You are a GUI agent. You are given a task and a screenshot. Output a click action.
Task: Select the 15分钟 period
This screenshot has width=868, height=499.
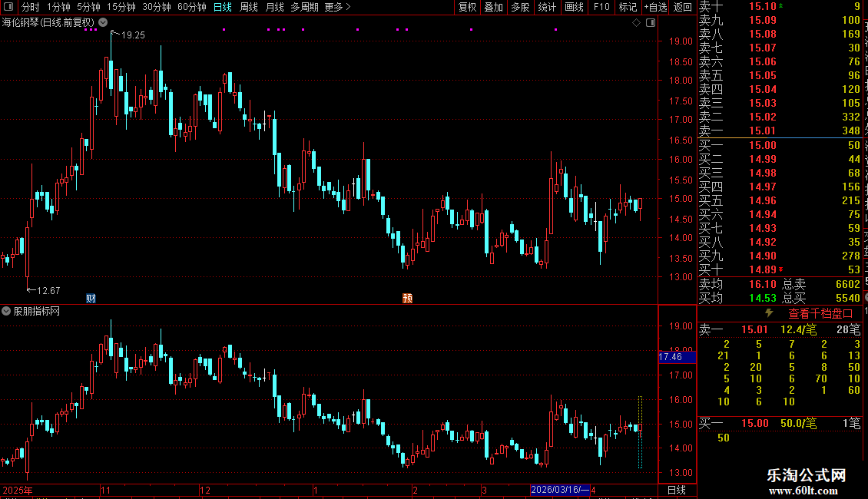[121, 7]
